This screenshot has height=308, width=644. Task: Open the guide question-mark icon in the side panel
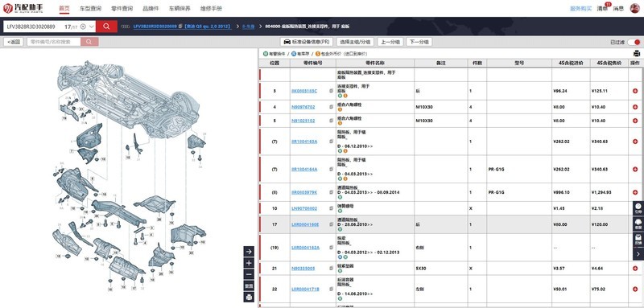pyautogui.click(x=638, y=208)
